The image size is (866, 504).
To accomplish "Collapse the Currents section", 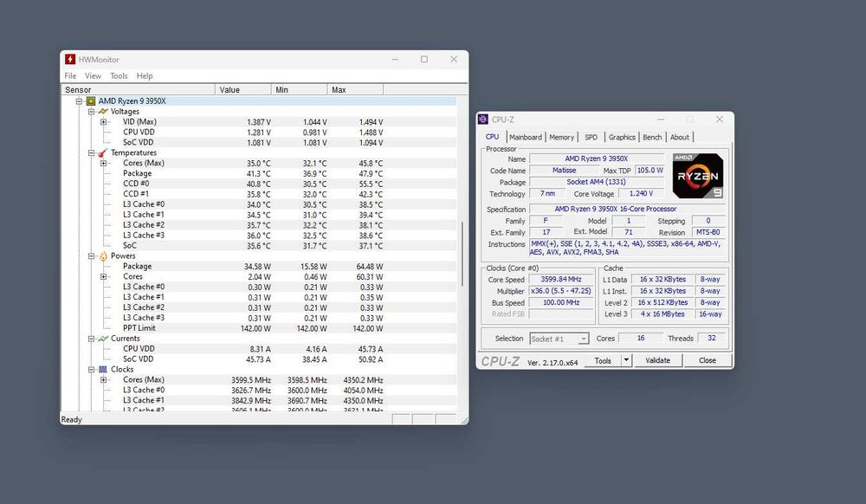I will (x=91, y=339).
